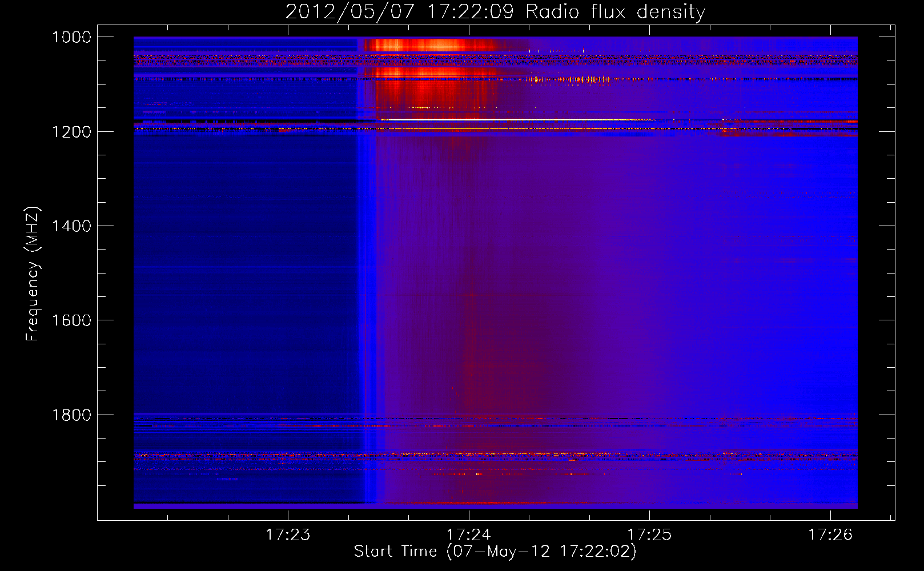Click the 'Start Time (07-May-12 17:22:02)' label

coord(495,552)
